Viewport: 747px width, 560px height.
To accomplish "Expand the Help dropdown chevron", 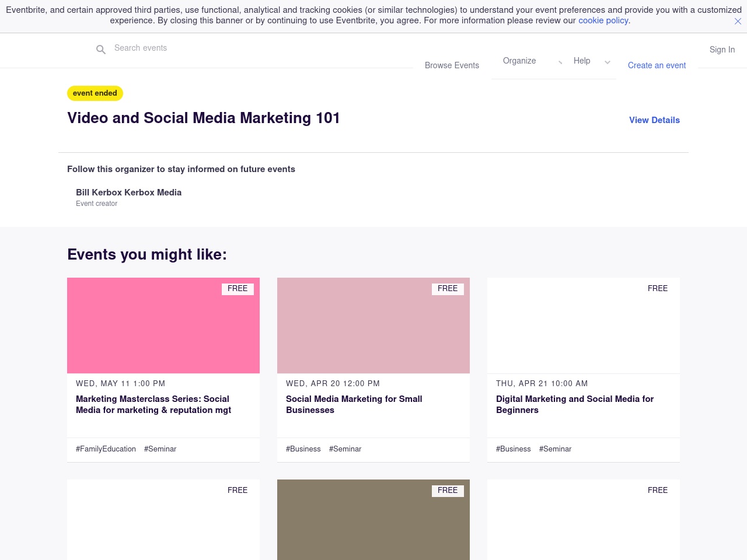I will pos(608,62).
